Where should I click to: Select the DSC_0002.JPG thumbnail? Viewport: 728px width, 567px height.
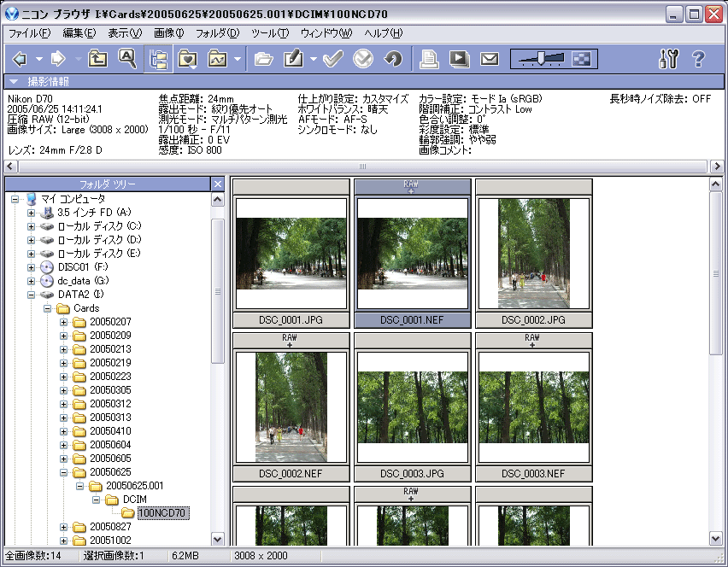pos(534,254)
